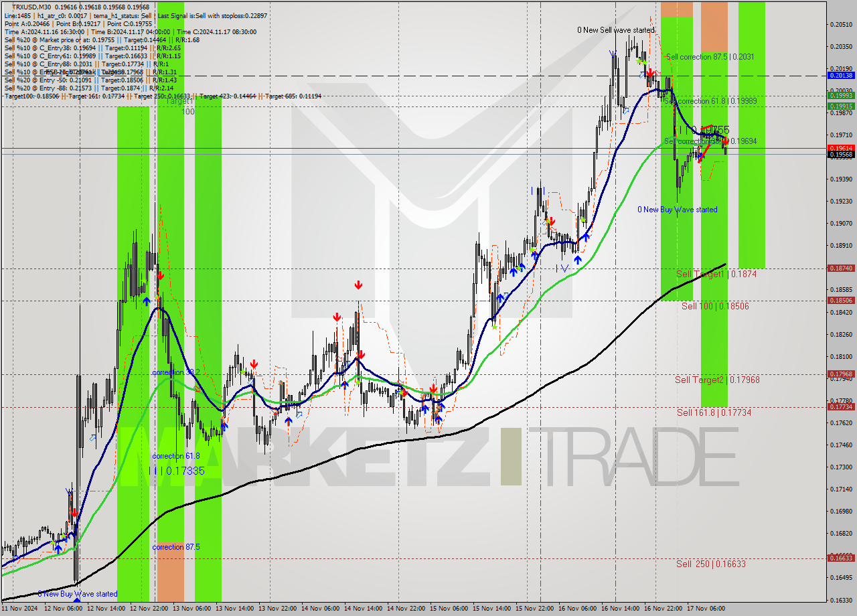This screenshot has width=857, height=616.
Task: Click the red 0.16633 price tag on axis
Action: click(x=841, y=558)
